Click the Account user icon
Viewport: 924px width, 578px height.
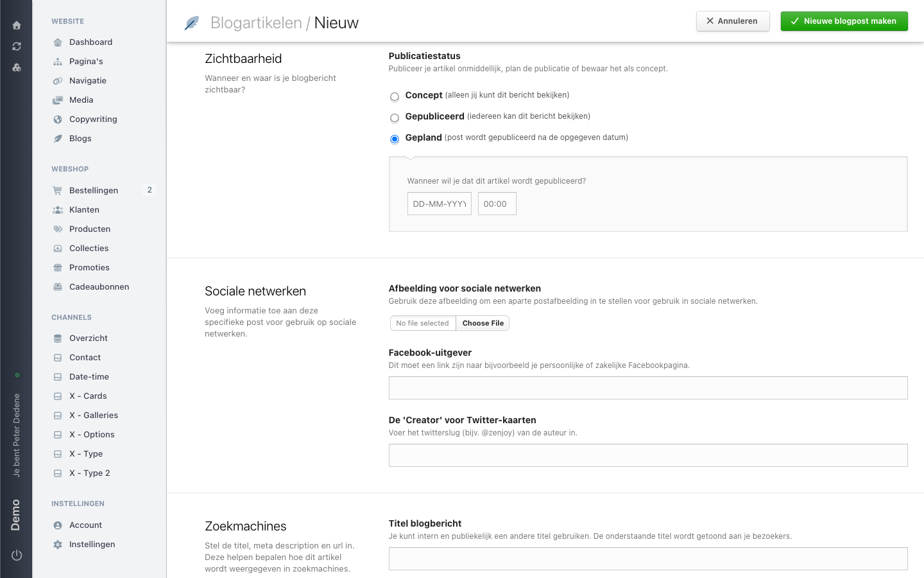(58, 525)
